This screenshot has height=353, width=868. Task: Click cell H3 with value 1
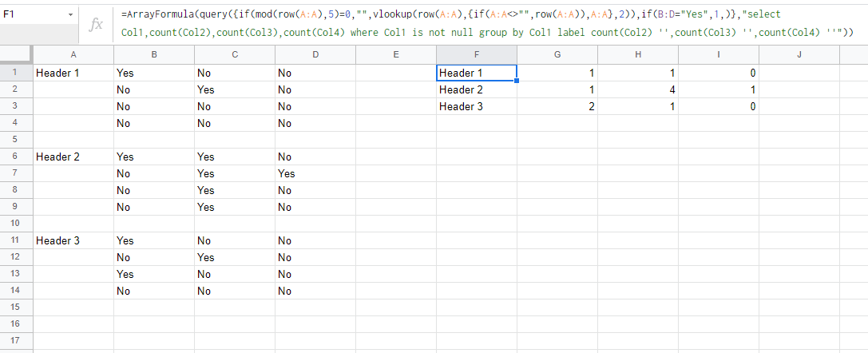coord(638,106)
